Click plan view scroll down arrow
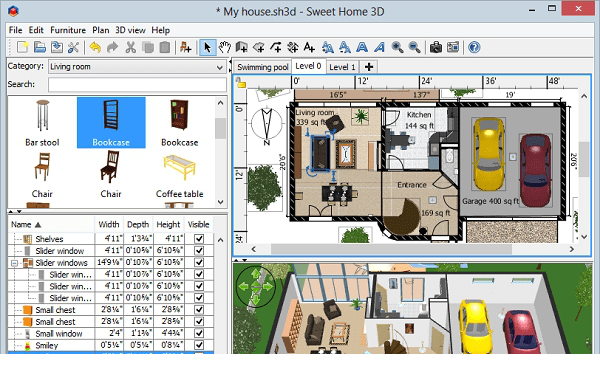This screenshot has width=600, height=368. click(x=584, y=237)
